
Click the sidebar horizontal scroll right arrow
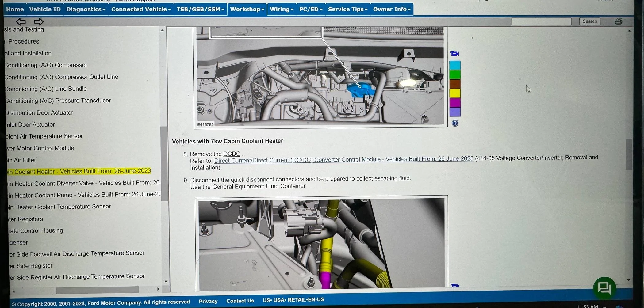pos(158,289)
